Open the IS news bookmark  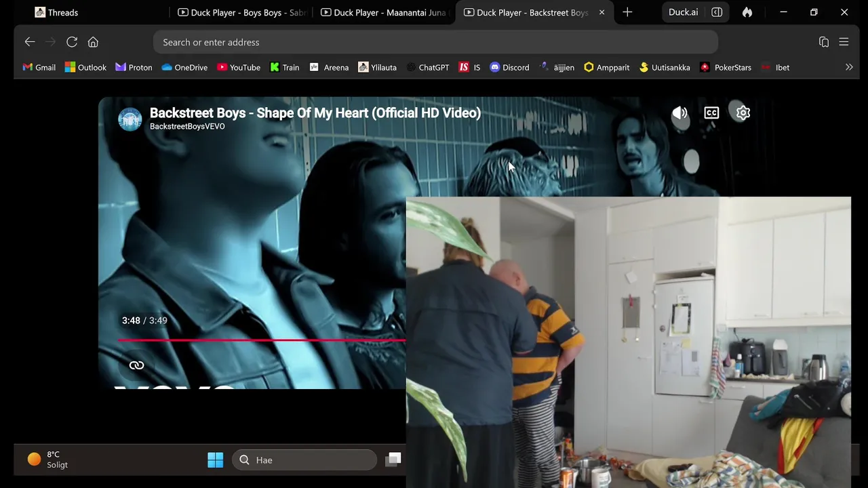pos(469,67)
